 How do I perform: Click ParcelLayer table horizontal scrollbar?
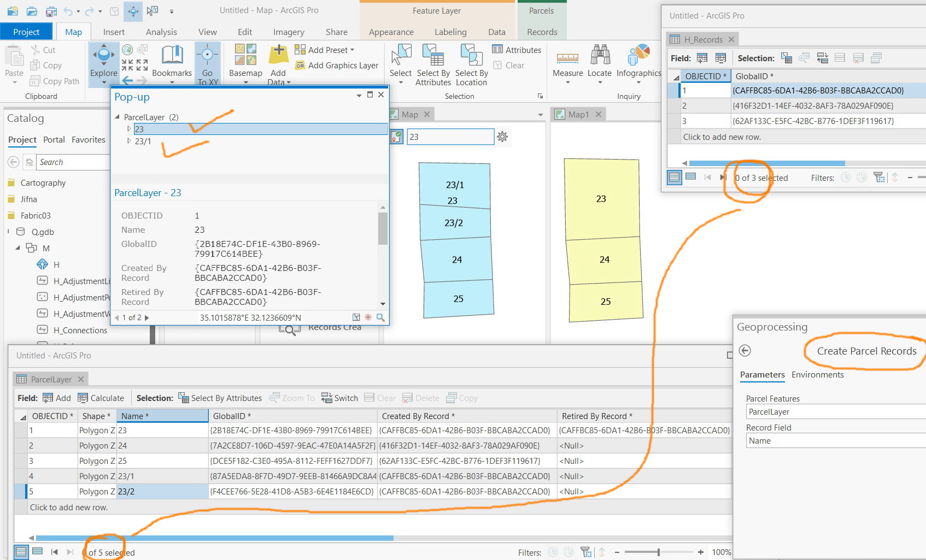[214, 538]
